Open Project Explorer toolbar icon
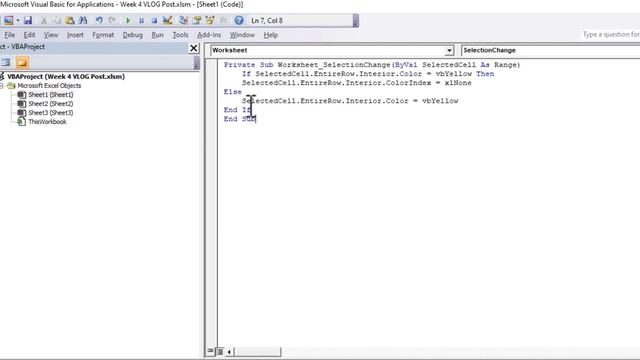This screenshot has height=360, width=640. (x=183, y=20)
